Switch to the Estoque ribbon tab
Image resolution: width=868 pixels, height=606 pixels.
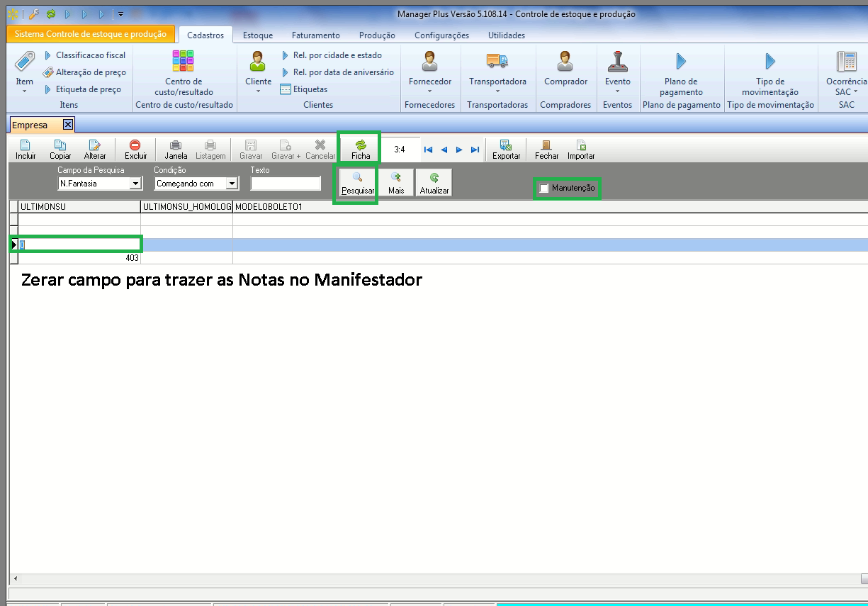pos(257,35)
